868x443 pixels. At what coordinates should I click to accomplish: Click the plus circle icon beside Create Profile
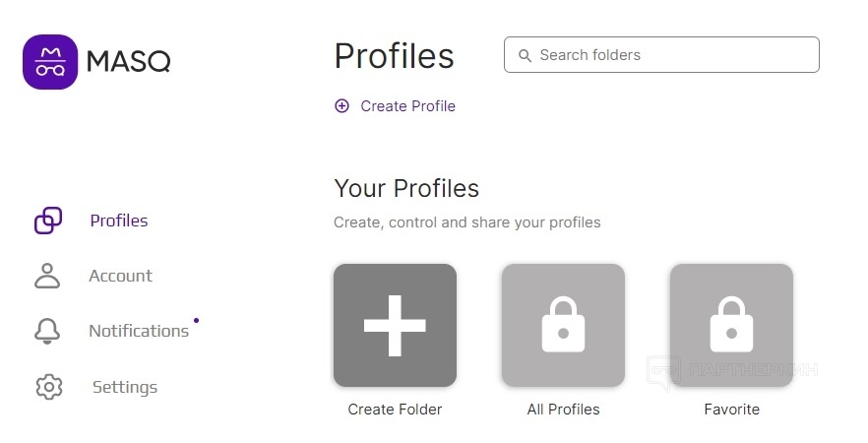341,106
